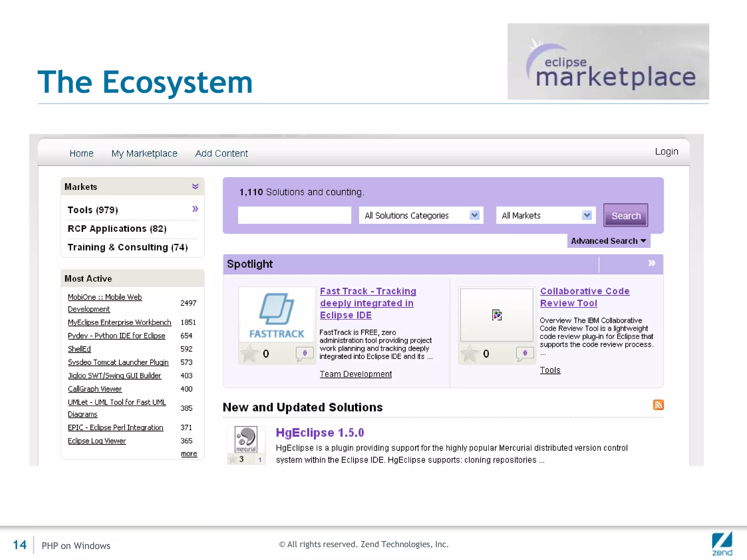Open FastTrack comments bubble icon

304,353
